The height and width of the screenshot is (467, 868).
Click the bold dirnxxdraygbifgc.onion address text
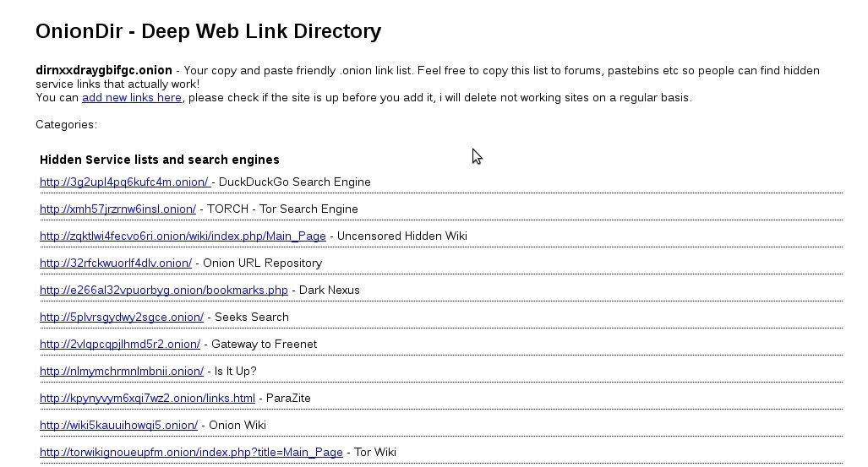[x=103, y=71]
